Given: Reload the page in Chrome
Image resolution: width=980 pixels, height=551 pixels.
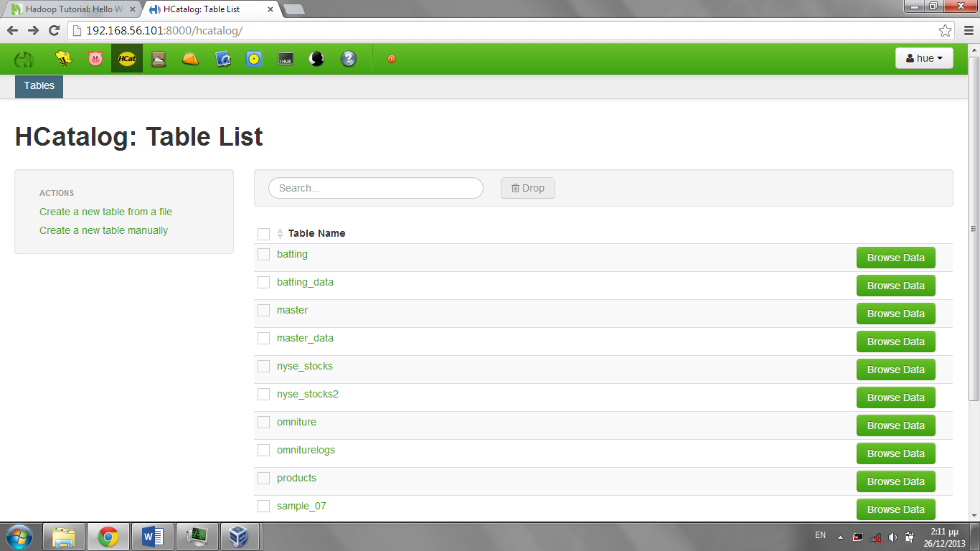Looking at the screenshot, I should tap(54, 31).
